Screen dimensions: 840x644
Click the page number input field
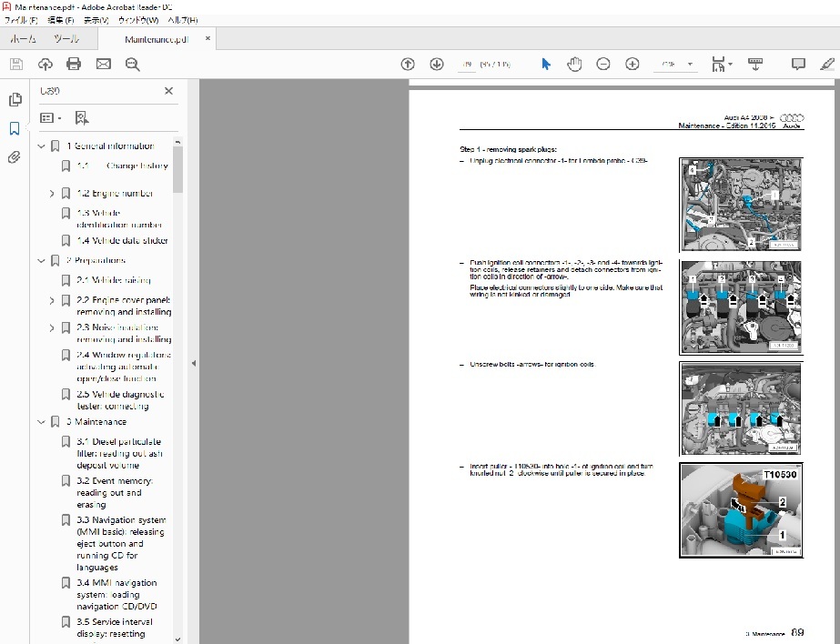[467, 65]
